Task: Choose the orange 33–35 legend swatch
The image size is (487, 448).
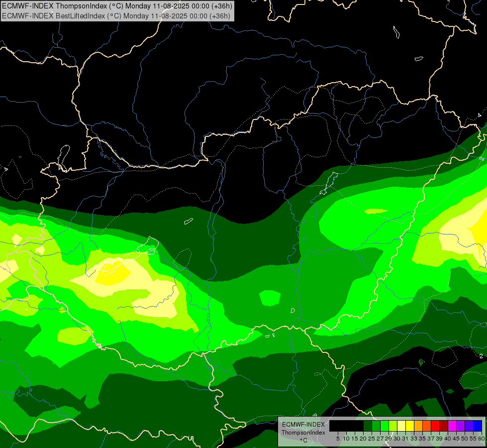Action: click(418, 426)
